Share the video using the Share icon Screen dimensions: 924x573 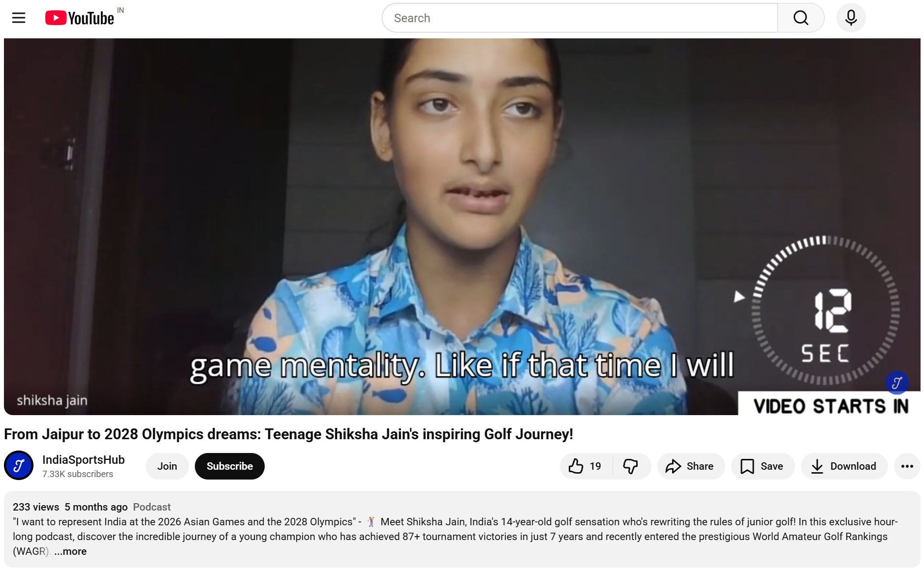tap(691, 466)
